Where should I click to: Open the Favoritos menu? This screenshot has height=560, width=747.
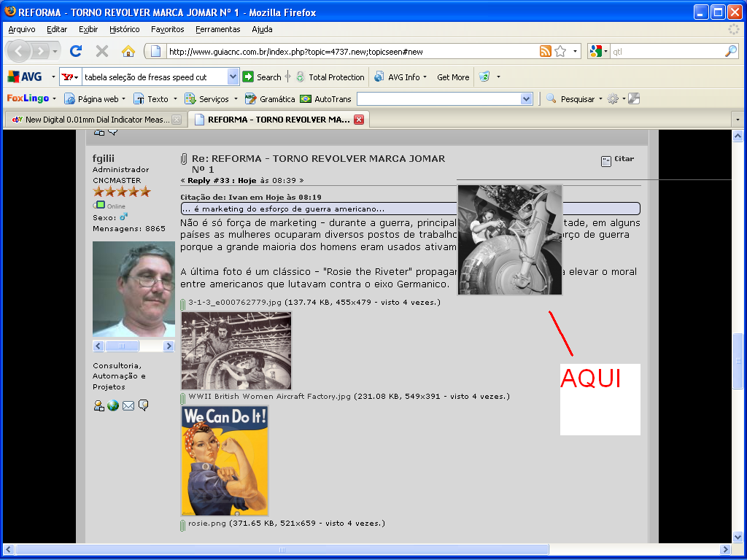167,29
